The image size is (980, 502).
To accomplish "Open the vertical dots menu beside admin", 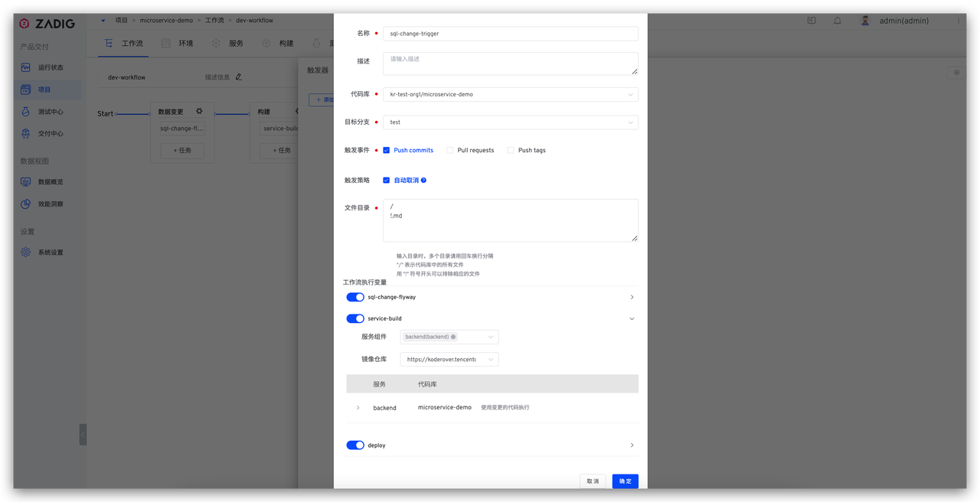I will 958,21.
